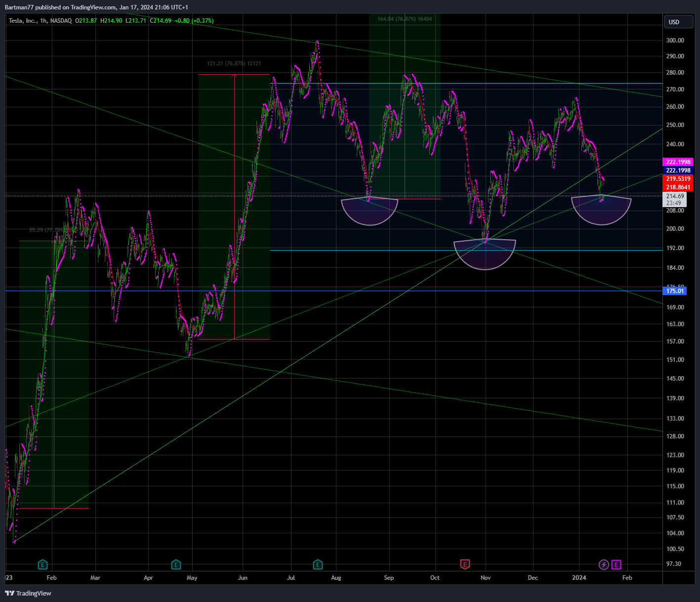
Task: Click the red 218.8641 price label
Action: click(678, 187)
